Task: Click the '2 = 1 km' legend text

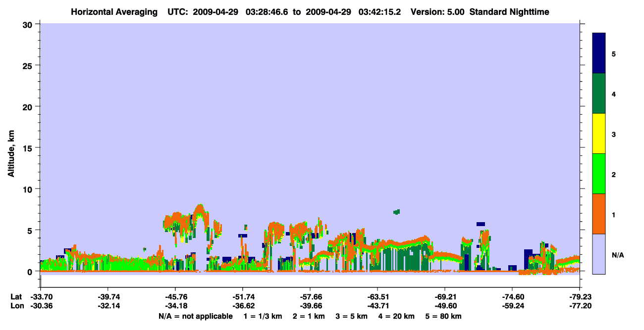Action: tap(308, 316)
